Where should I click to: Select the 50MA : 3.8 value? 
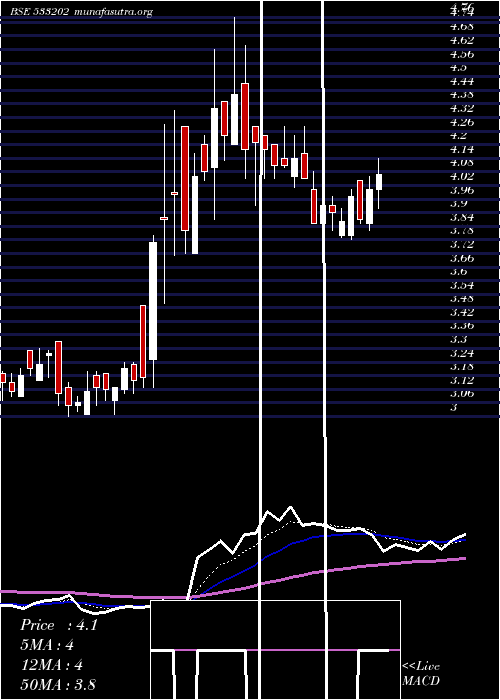tap(58, 684)
